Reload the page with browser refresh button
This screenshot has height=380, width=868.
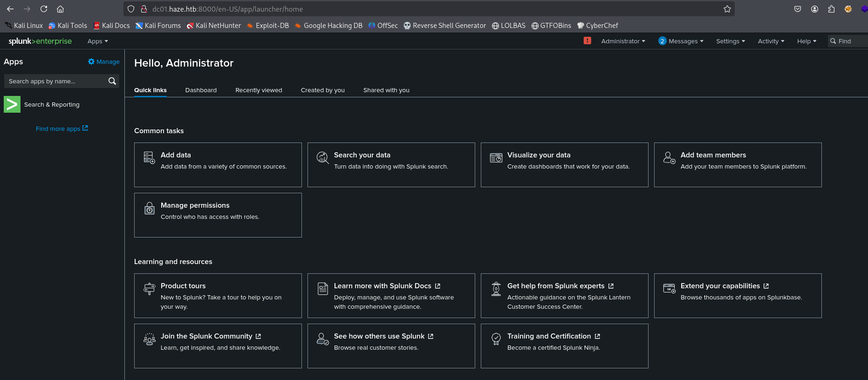click(x=44, y=9)
